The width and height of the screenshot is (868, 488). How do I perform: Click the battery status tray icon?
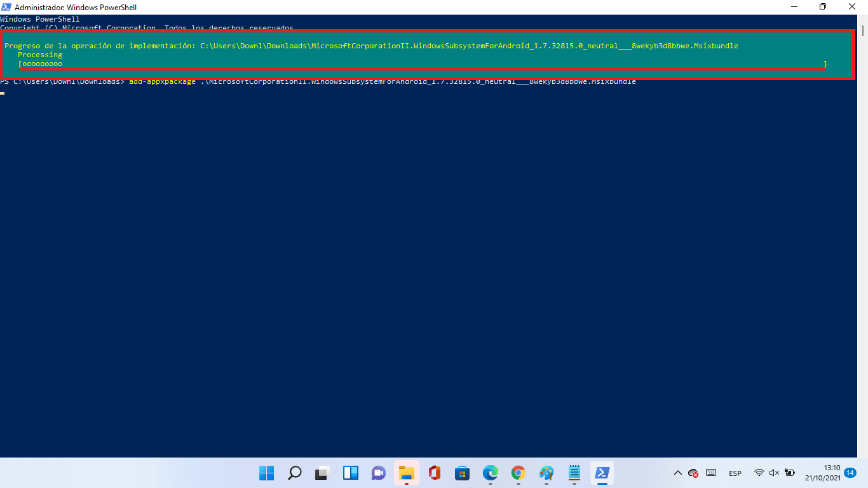790,473
